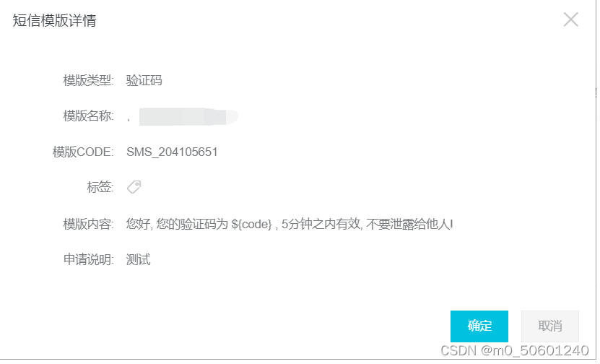Screen dimensions: 600x364
Task: Click the 模版CODE label
Action: (83, 152)
